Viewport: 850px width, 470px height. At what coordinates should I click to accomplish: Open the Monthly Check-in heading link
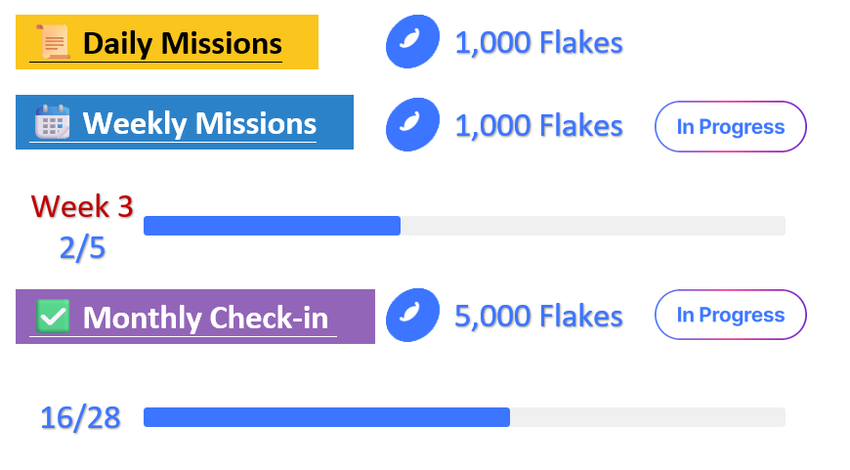pyautogui.click(x=205, y=317)
